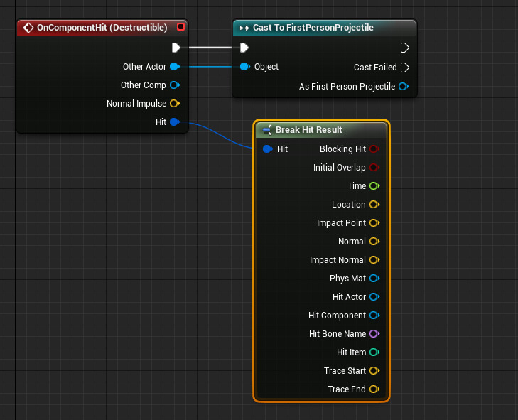
Task: Click the Hit output pin on OnComponentHit
Action: pyautogui.click(x=174, y=122)
